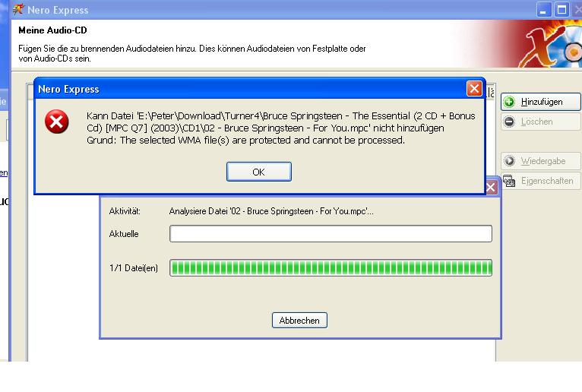Click the Löschen button
The image size is (582, 392).
point(541,122)
